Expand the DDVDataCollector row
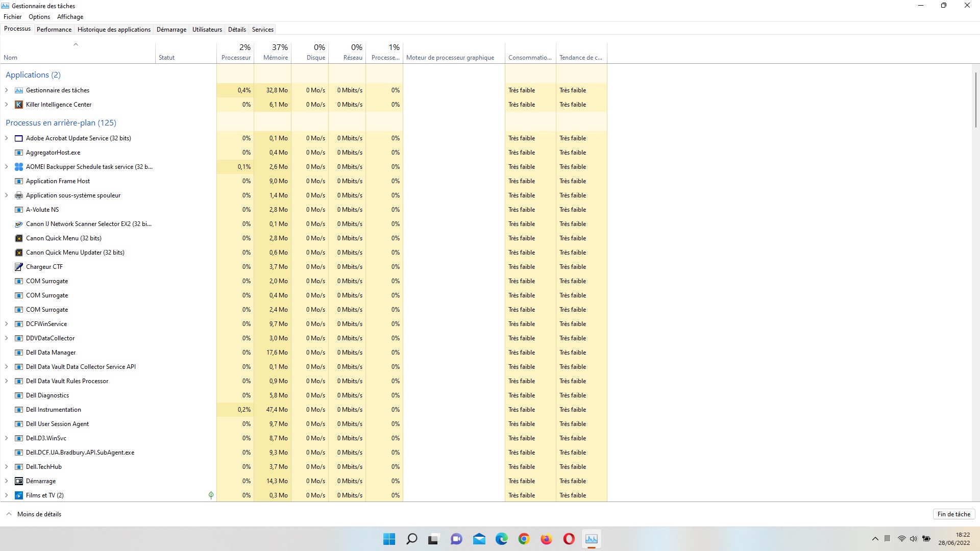The width and height of the screenshot is (980, 551). tap(7, 338)
